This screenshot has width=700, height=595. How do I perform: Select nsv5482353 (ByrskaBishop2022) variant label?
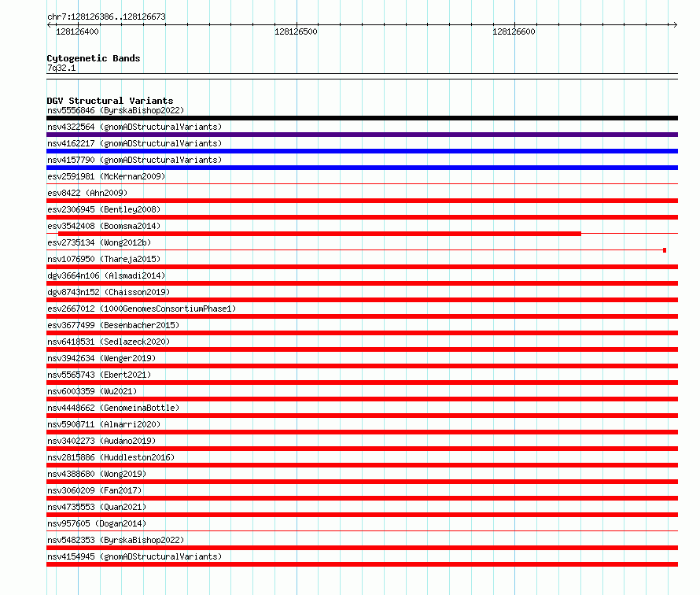(116, 540)
